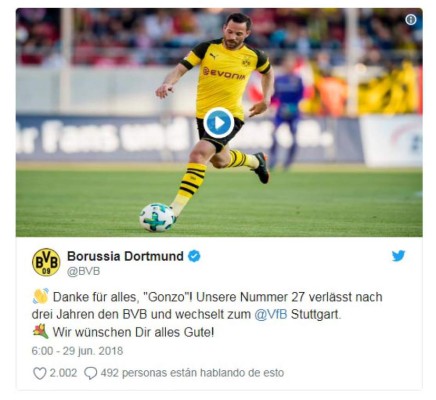Open the BVB 09 profile avatar
Viewport: 436px width, 400px height.
pos(46,262)
